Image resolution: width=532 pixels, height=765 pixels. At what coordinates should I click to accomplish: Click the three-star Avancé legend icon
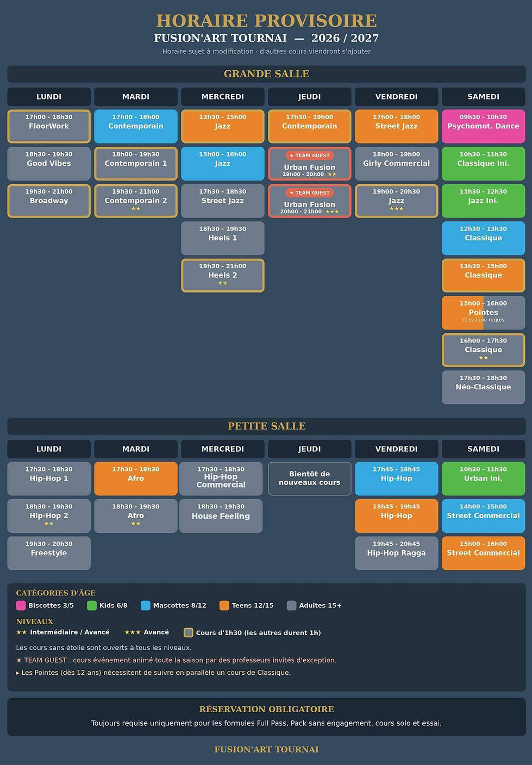(133, 632)
